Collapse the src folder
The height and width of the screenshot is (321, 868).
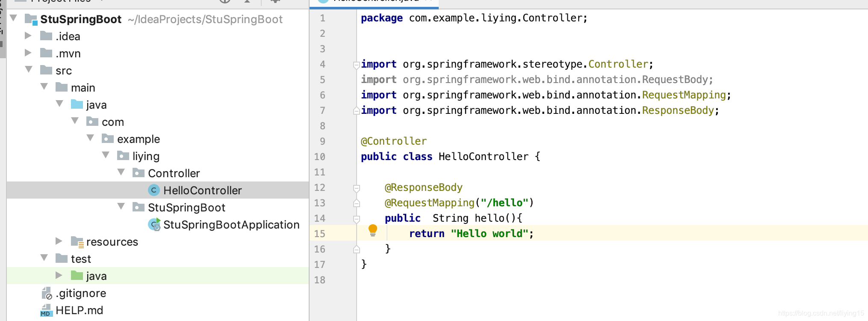(29, 69)
